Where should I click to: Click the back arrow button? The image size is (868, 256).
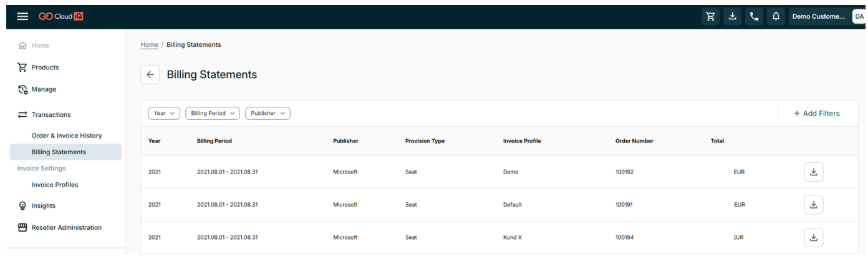coord(150,74)
